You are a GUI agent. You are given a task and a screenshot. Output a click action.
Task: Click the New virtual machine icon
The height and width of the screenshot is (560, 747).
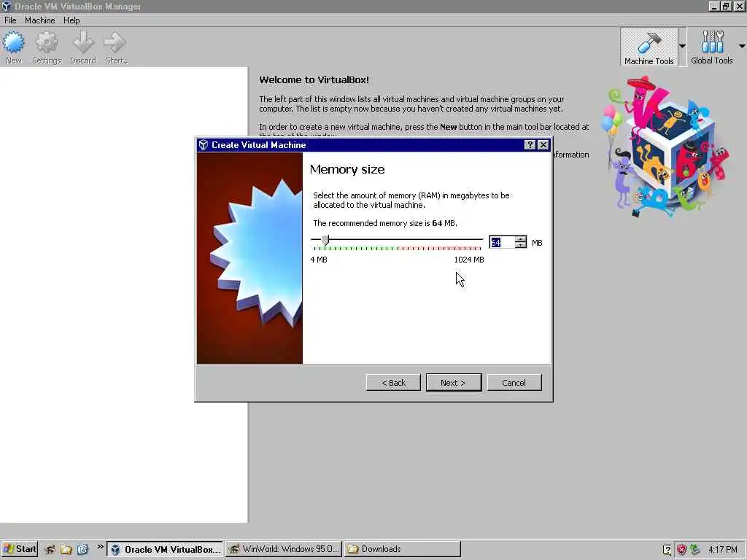pos(13,42)
